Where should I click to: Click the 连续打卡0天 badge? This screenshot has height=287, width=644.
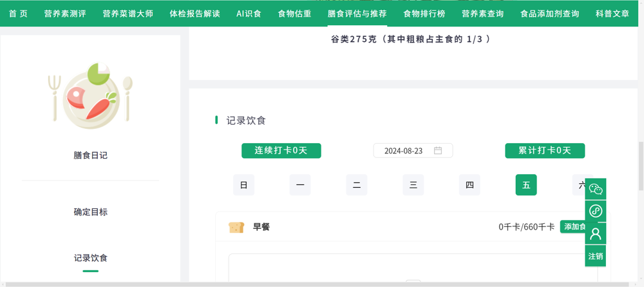coord(281,150)
